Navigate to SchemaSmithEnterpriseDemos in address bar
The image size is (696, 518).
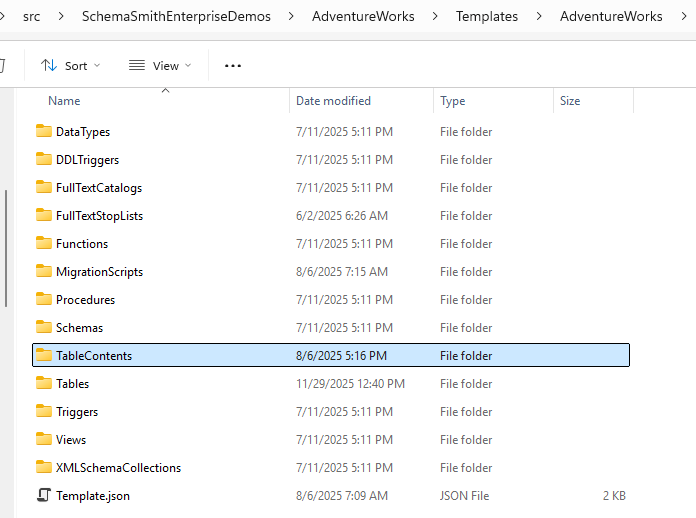(176, 16)
